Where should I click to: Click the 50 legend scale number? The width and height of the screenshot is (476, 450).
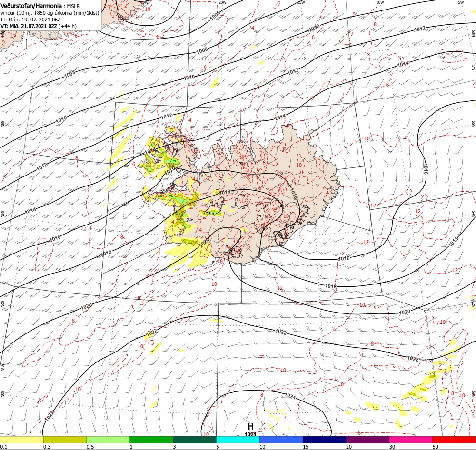[x=436, y=447]
